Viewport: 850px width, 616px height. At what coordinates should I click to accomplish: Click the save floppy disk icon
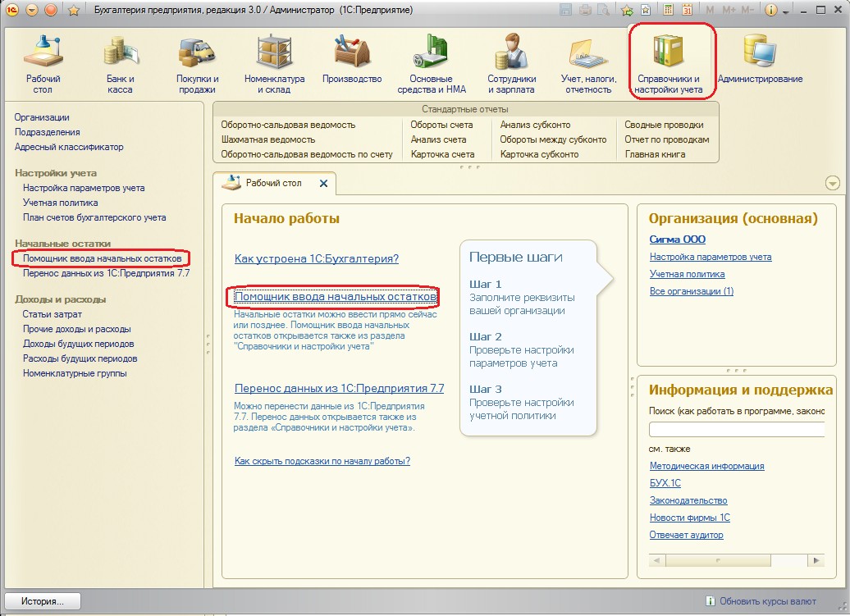pos(565,10)
